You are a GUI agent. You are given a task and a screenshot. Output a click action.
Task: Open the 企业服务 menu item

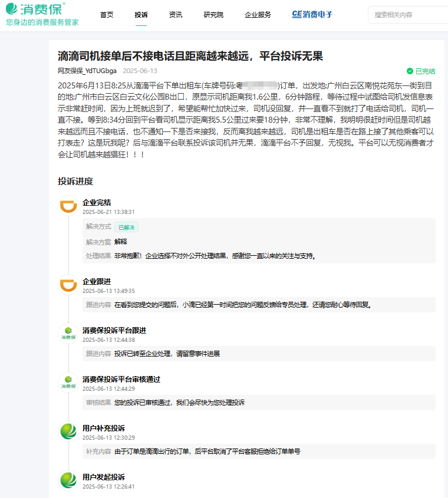coord(258,15)
